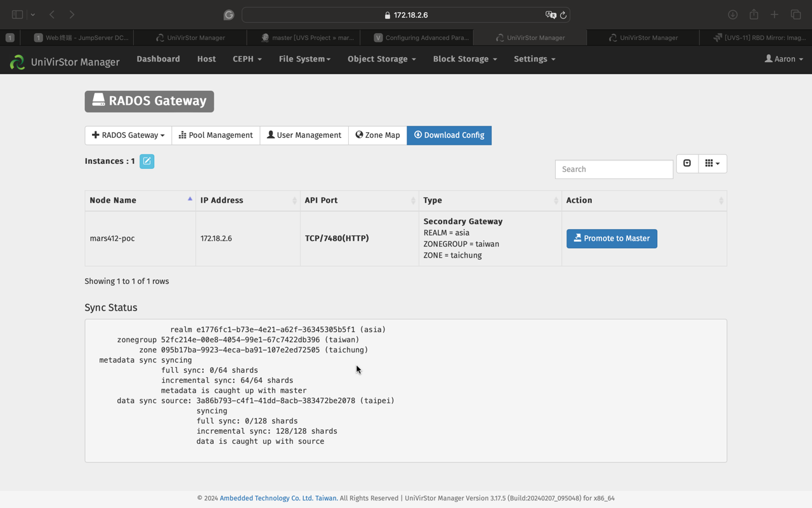
Task: Click the Download Config button
Action: tap(449, 135)
